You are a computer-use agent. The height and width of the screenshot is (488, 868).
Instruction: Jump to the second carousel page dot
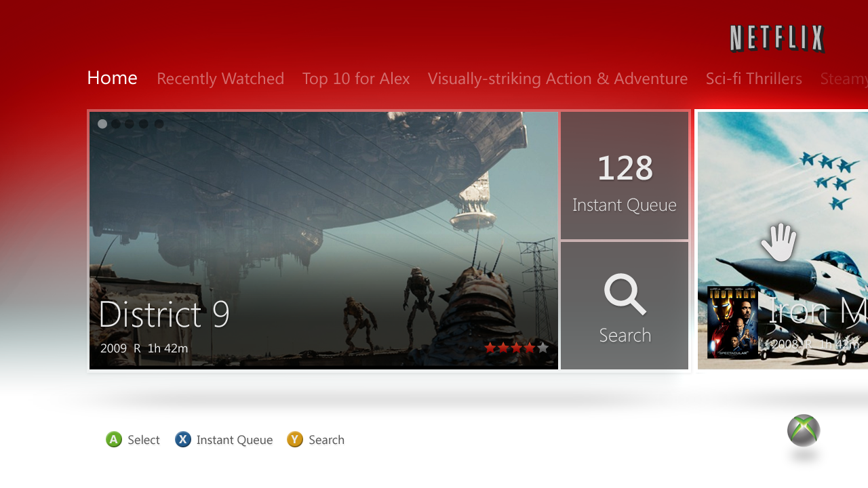click(116, 124)
